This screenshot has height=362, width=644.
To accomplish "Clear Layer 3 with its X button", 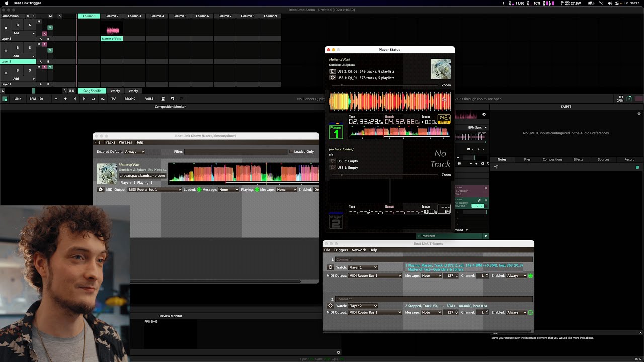I will tap(6, 28).
